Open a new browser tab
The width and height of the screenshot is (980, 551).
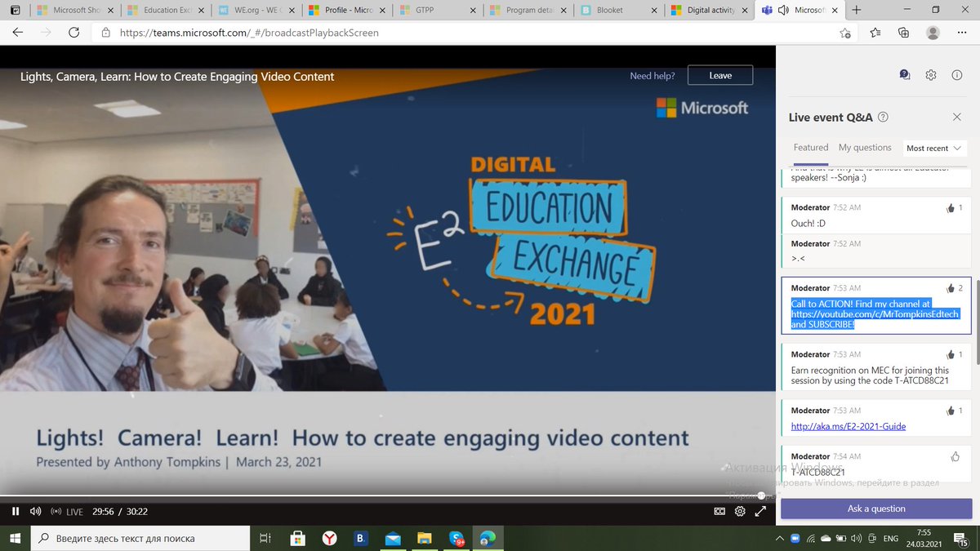point(856,10)
